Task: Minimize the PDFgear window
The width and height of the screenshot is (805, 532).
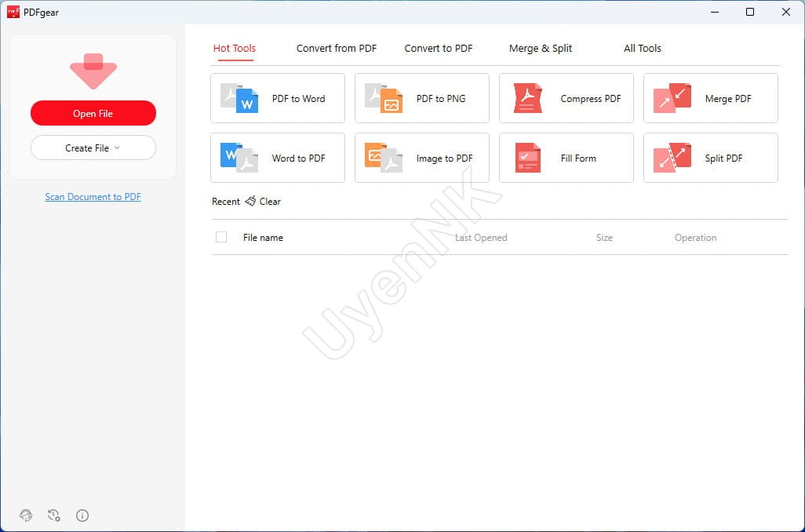Action: [715, 12]
